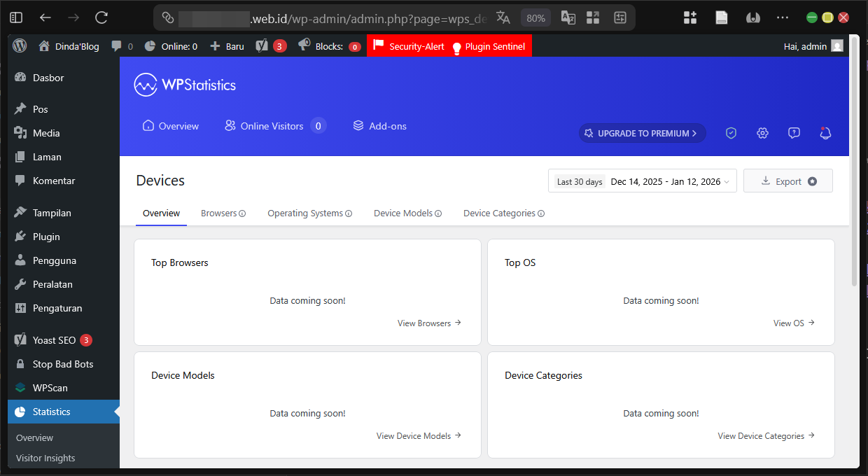Viewport: 868px width, 476px height.
Task: Open Plugin in the admin sidebar
Action: click(x=46, y=237)
